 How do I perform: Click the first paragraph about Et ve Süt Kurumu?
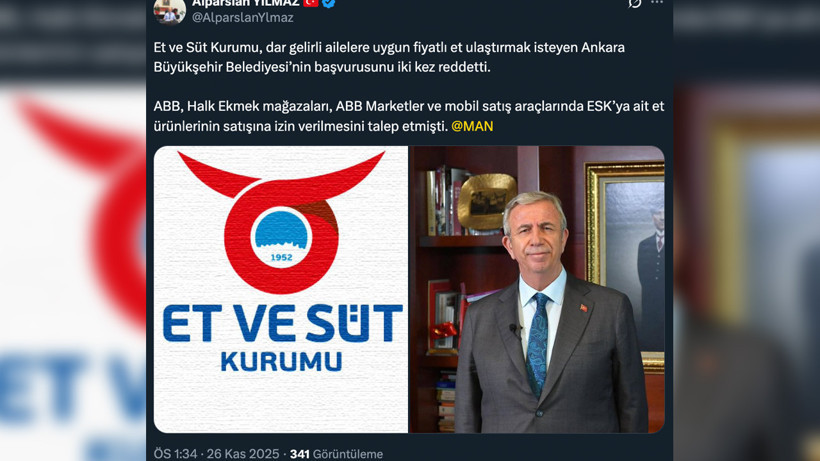389,57
